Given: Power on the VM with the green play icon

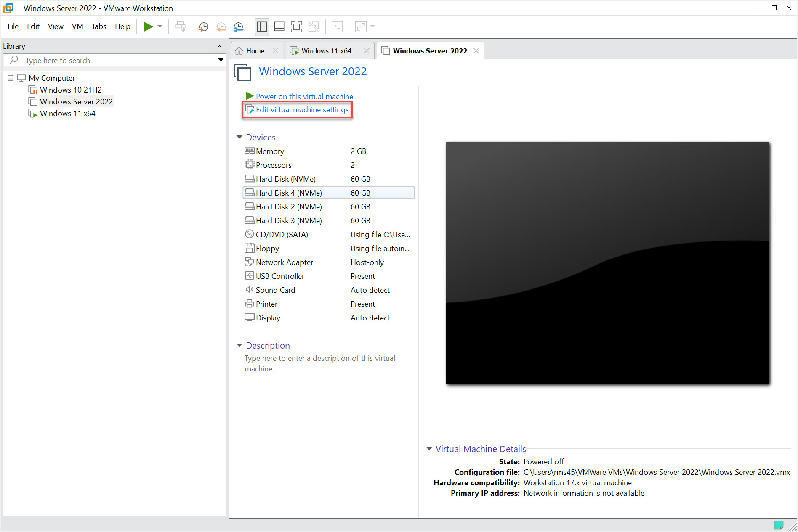Looking at the screenshot, I should point(148,26).
